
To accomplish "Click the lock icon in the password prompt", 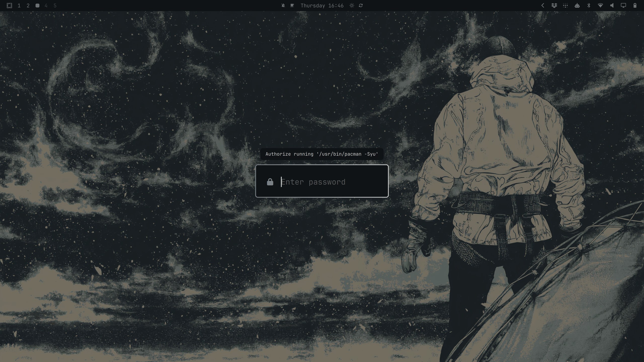I will 270,182.
